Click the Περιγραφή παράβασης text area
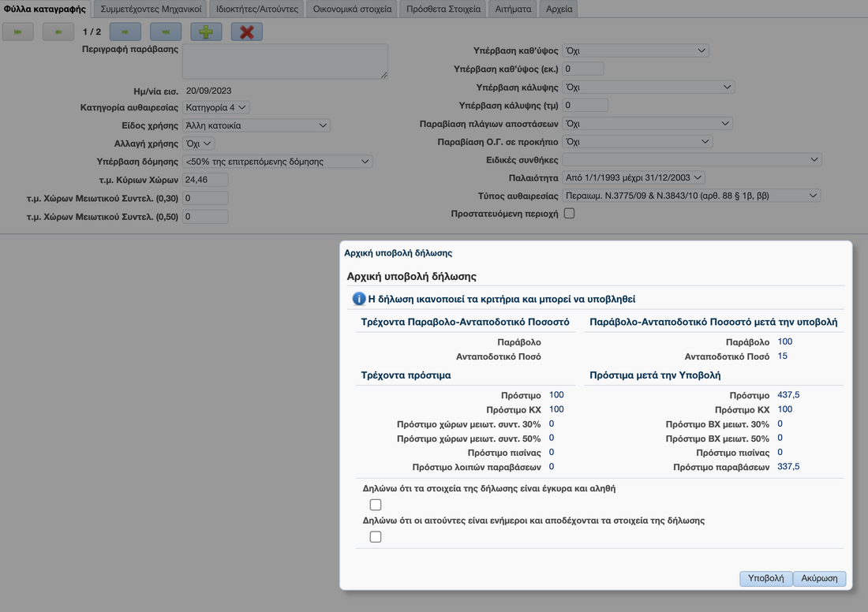868x612 pixels. click(285, 62)
